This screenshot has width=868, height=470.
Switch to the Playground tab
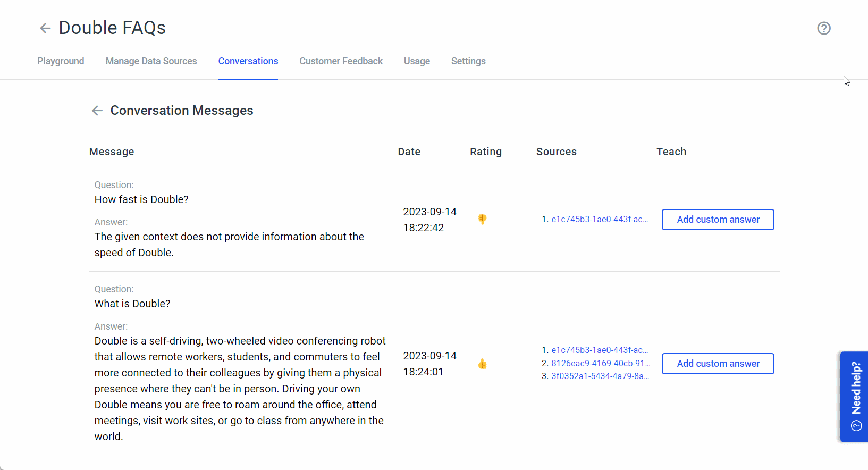point(61,61)
